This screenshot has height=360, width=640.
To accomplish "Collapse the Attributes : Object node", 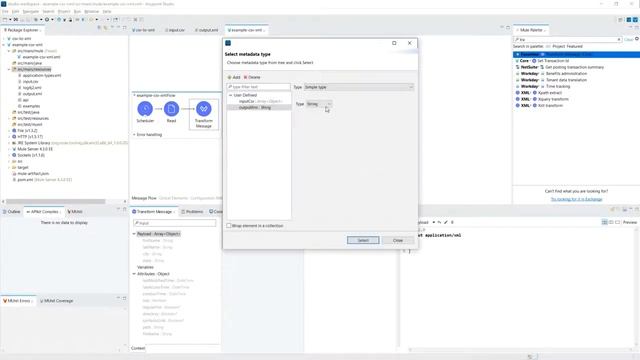I will [134, 274].
